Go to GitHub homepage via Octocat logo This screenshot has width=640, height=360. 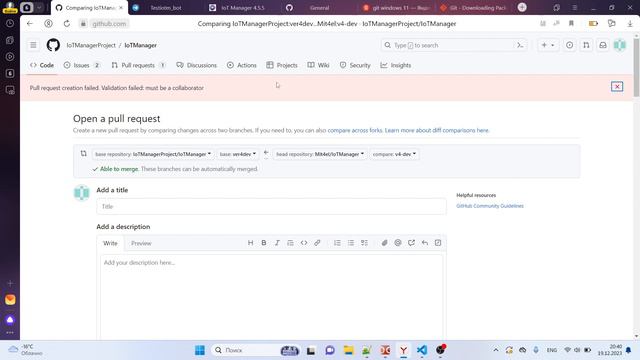pos(53,45)
